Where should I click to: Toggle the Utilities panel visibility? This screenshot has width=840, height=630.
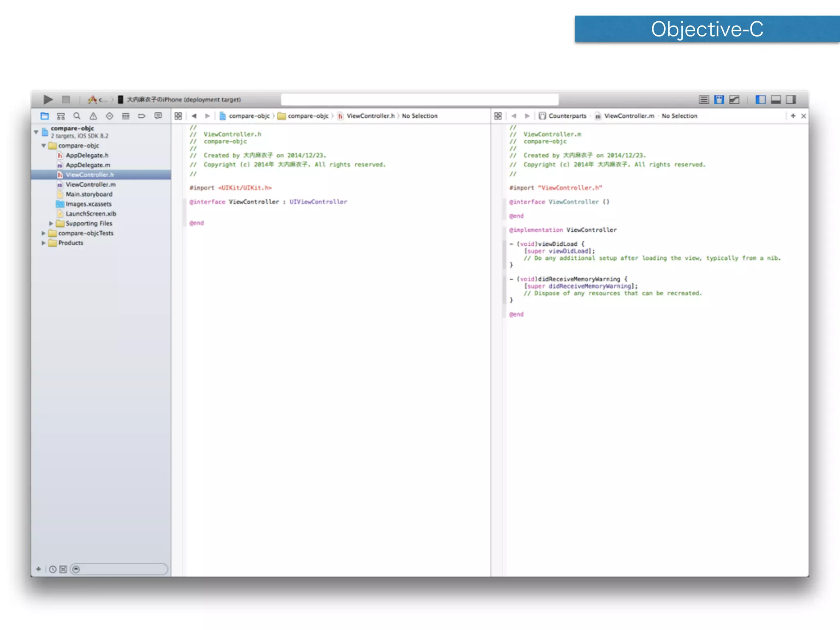(x=791, y=99)
